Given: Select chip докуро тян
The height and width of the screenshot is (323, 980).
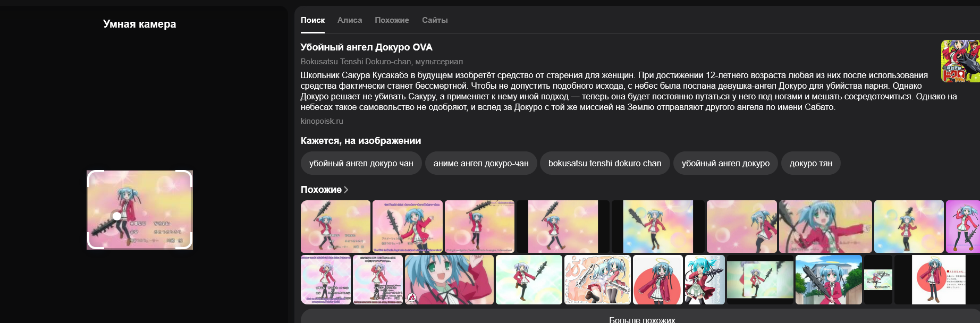Looking at the screenshot, I should (x=810, y=163).
